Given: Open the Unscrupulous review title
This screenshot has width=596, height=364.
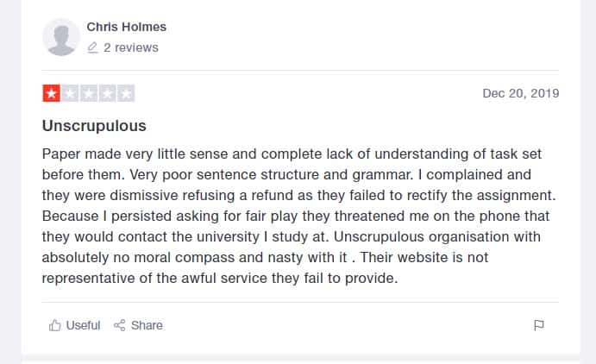Looking at the screenshot, I should [x=94, y=126].
